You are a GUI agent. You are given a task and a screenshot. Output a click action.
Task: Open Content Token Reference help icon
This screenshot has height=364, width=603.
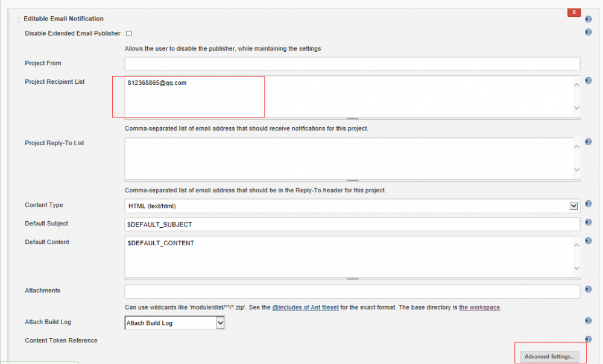point(588,340)
